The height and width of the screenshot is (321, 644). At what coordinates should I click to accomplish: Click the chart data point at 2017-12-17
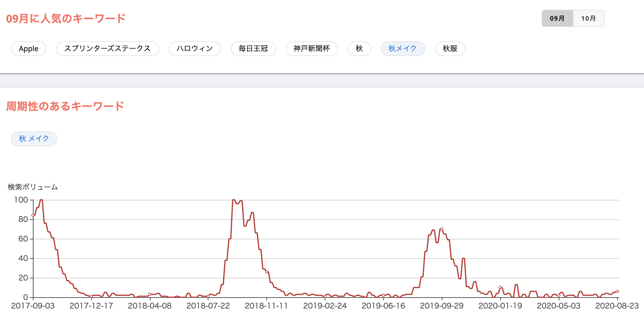[x=91, y=296]
